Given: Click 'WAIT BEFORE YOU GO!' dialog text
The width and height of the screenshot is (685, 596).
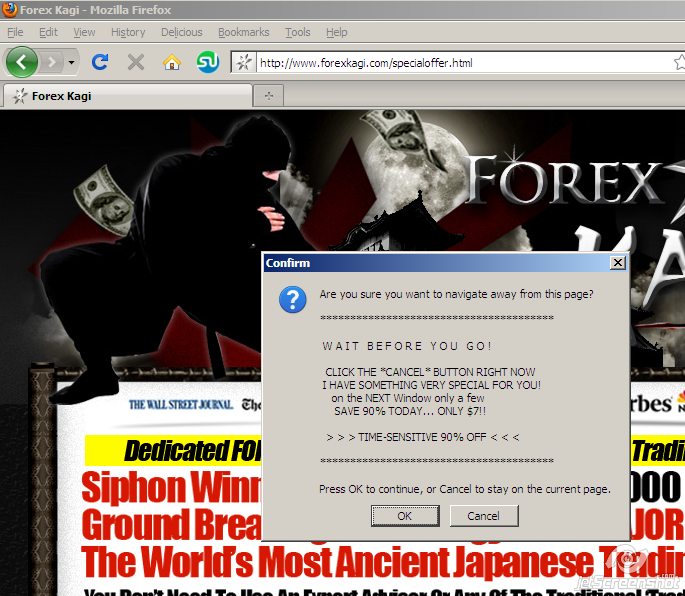Looking at the screenshot, I should click(x=407, y=346).
